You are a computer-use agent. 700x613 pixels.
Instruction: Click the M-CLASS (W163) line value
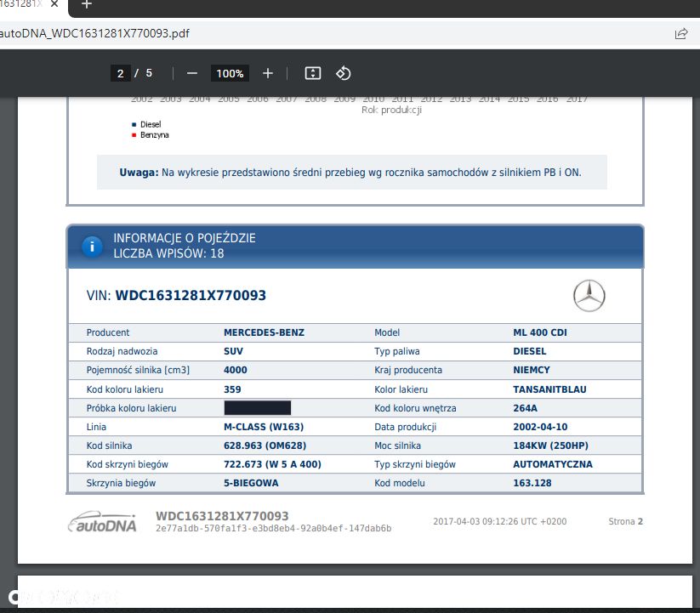point(264,427)
